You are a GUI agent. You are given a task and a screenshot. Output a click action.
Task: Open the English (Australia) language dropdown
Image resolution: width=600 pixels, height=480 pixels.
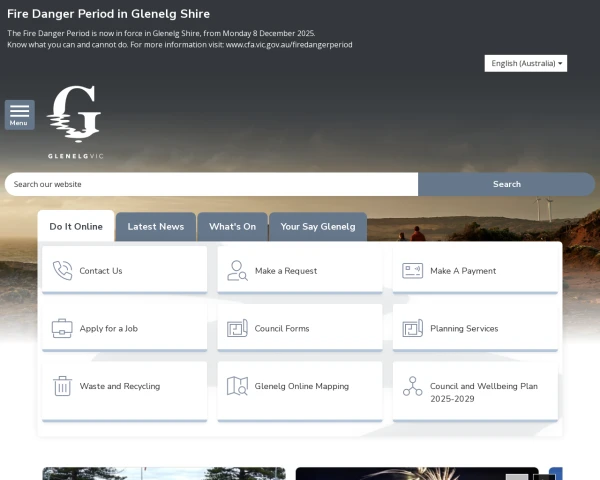[526, 63]
